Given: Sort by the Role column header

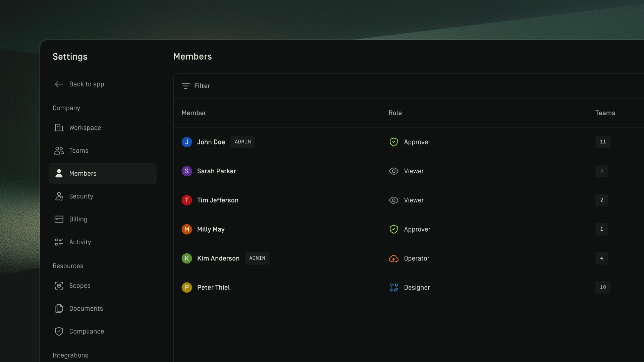Looking at the screenshot, I should [x=395, y=113].
